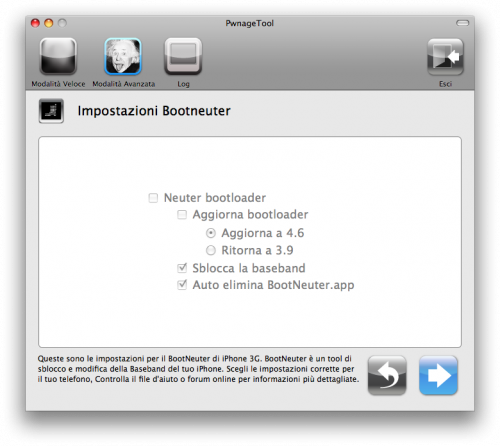
Task: Select the Aggiorna a 4.6 radio button
Action: tap(211, 233)
